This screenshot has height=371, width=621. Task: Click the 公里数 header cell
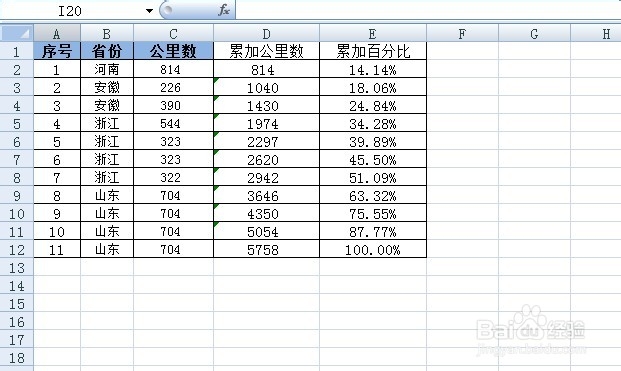coord(173,51)
